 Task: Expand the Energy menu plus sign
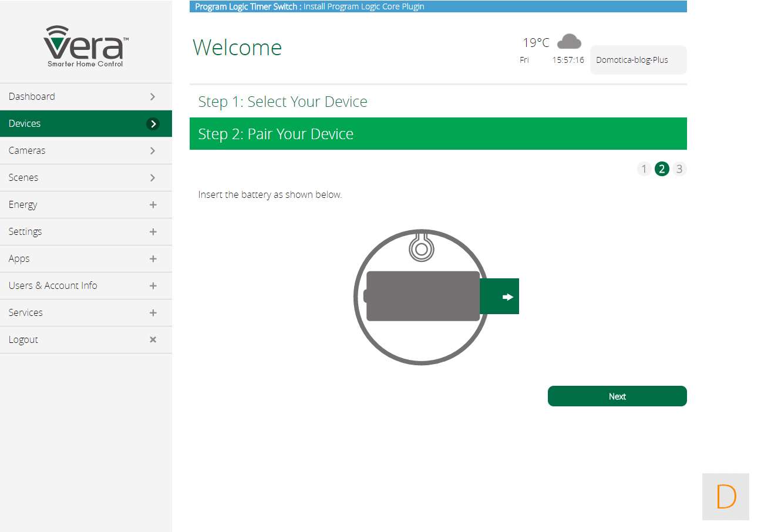coord(153,205)
